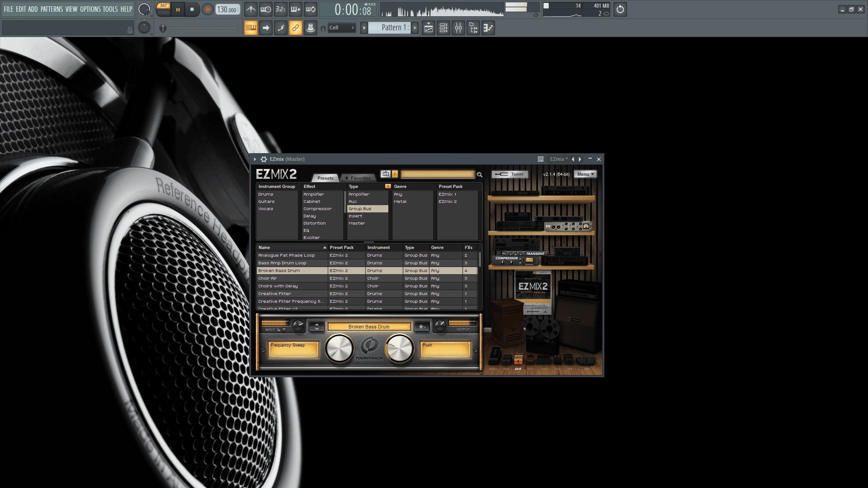Screen dimensions: 868x488
Task: Toggle the 3-2-1 countdown before recording
Action: click(x=281, y=9)
